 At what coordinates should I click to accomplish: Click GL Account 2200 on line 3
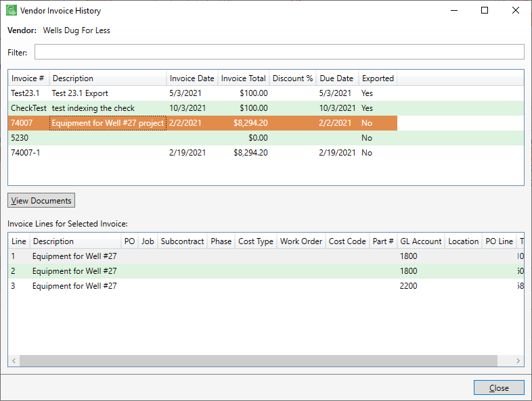(409, 286)
